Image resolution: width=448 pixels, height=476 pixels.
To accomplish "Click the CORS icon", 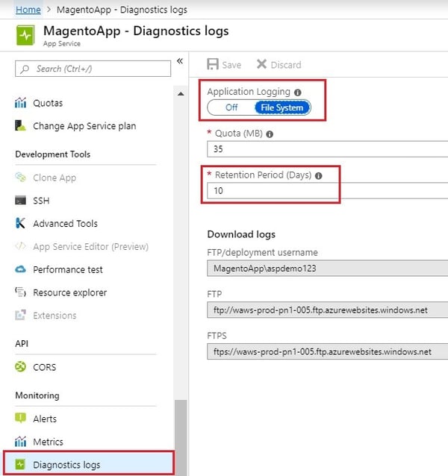I will tap(20, 367).
